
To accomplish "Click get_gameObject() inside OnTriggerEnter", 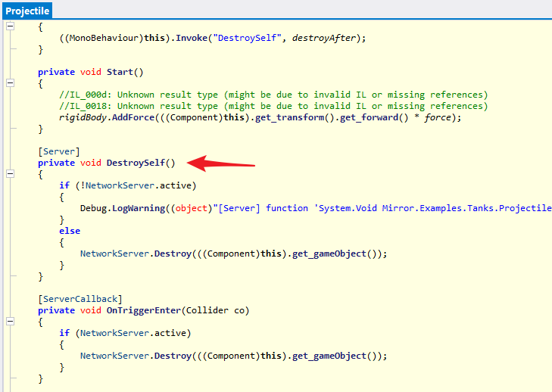I will click(336, 356).
